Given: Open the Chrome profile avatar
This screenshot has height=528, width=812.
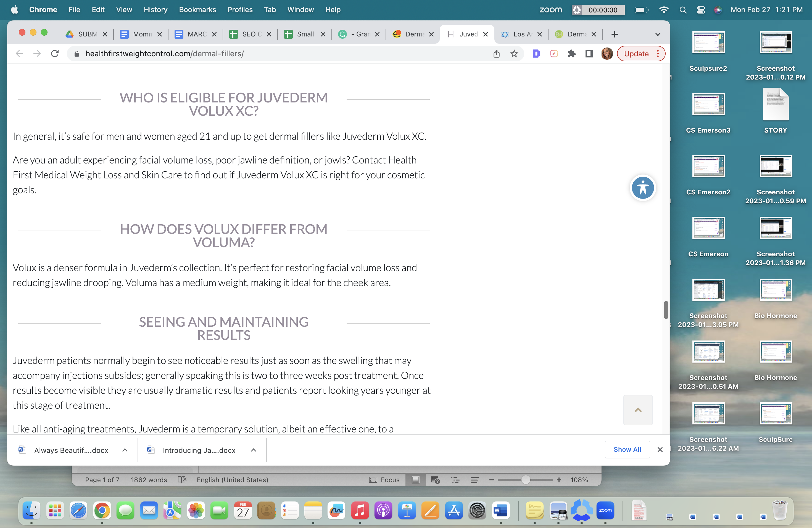Looking at the screenshot, I should click(607, 54).
